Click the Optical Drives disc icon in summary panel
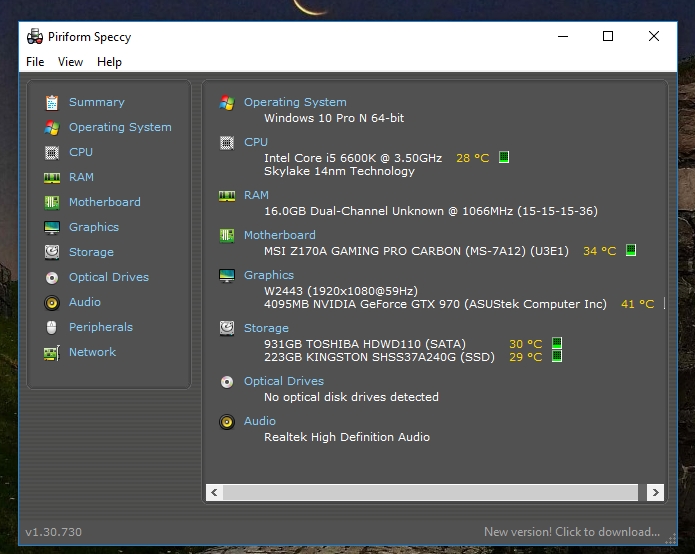 pos(227,382)
